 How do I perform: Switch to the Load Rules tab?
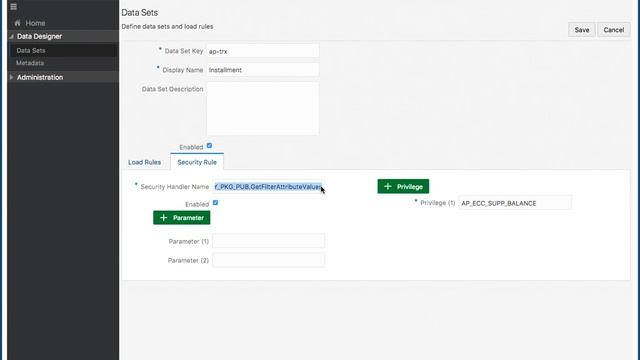pos(144,162)
